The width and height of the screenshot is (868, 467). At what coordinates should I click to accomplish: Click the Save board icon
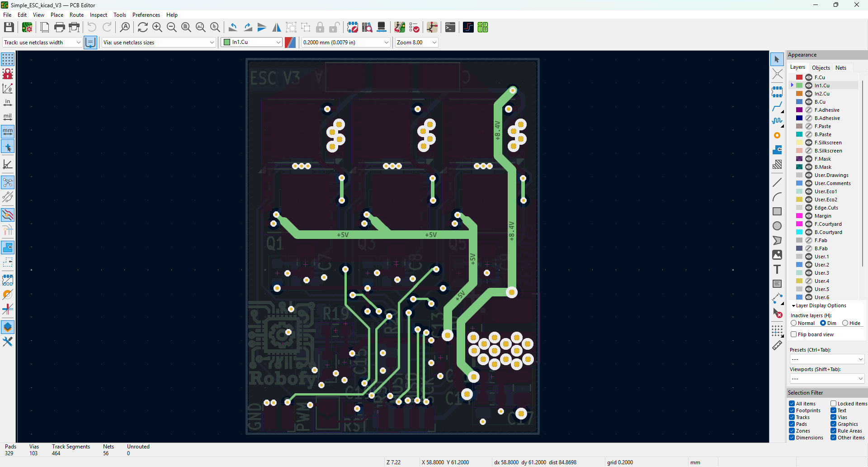(9, 28)
